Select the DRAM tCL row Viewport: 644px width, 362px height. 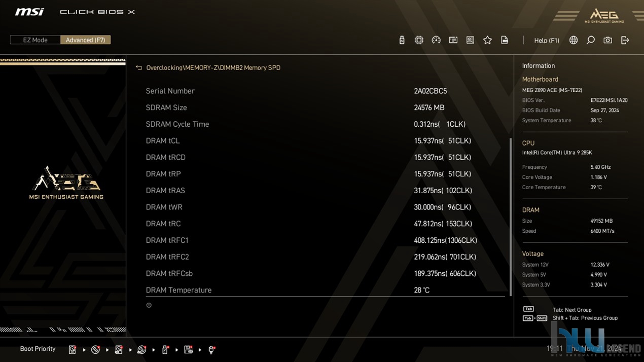coord(325,141)
